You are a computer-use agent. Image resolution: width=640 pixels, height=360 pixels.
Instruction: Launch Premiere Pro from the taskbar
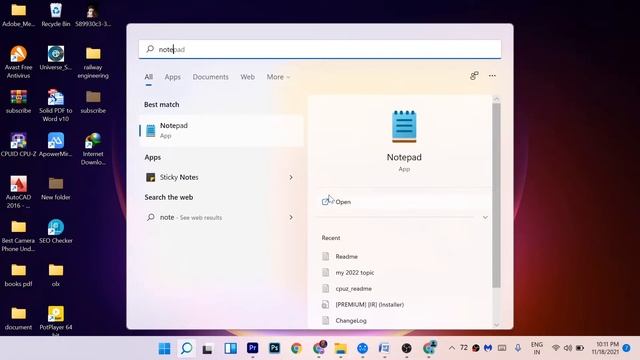253,348
